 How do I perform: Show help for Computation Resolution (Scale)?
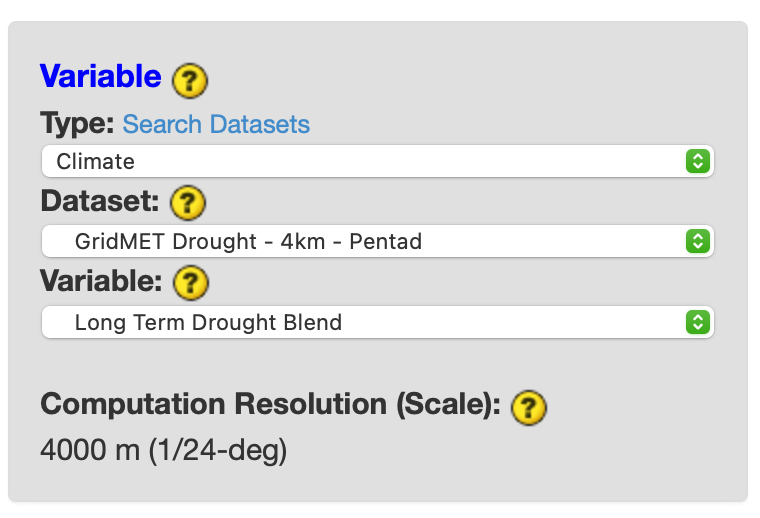[528, 406]
